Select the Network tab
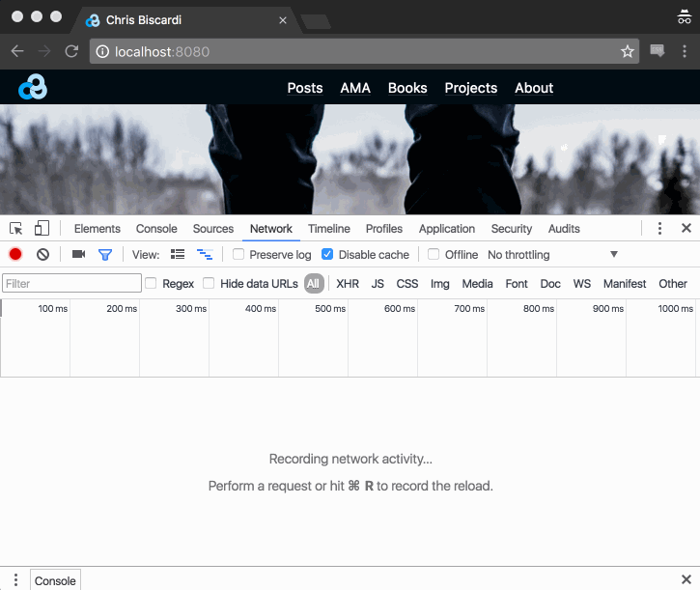700x590 pixels. point(271,229)
